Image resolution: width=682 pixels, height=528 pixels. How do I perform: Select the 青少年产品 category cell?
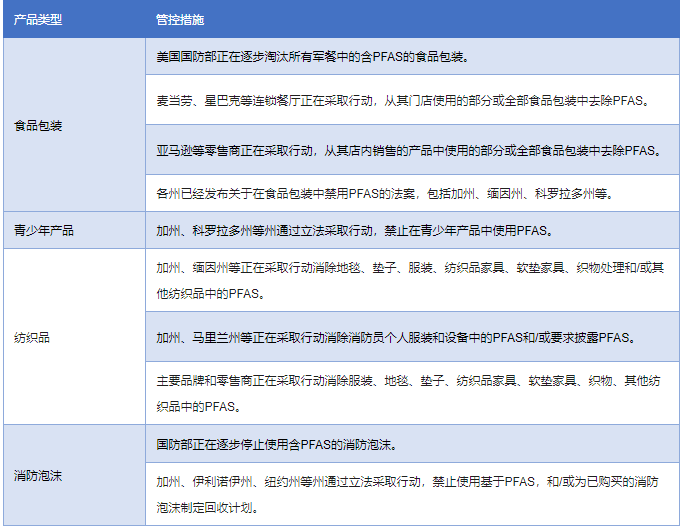44,230
